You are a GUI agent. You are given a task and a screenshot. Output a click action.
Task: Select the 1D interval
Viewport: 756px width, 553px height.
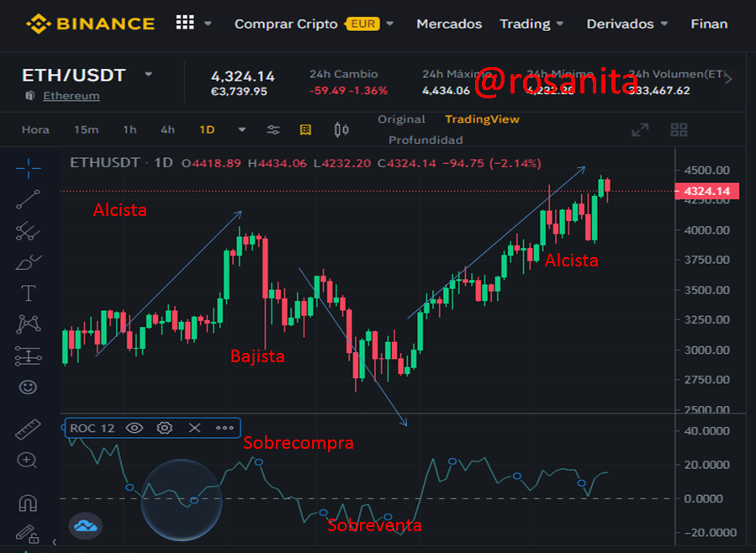(207, 129)
